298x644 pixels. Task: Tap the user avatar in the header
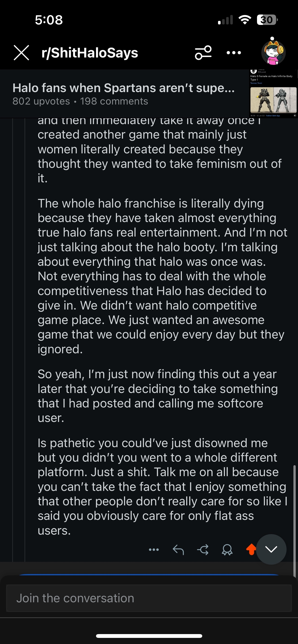tap(273, 52)
